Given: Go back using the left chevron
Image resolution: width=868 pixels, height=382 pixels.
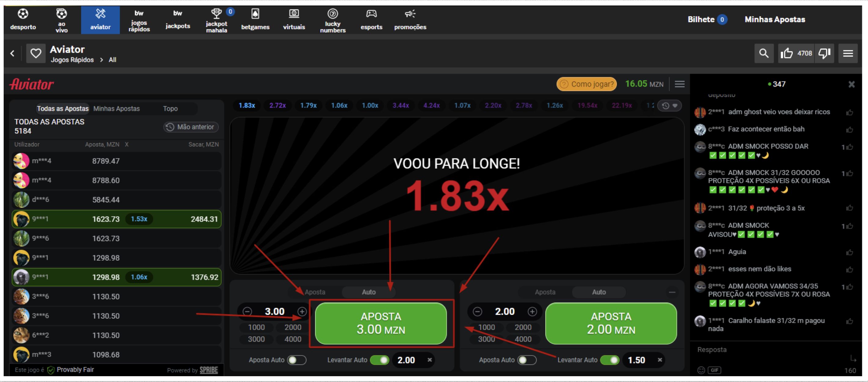Looking at the screenshot, I should click(x=13, y=53).
